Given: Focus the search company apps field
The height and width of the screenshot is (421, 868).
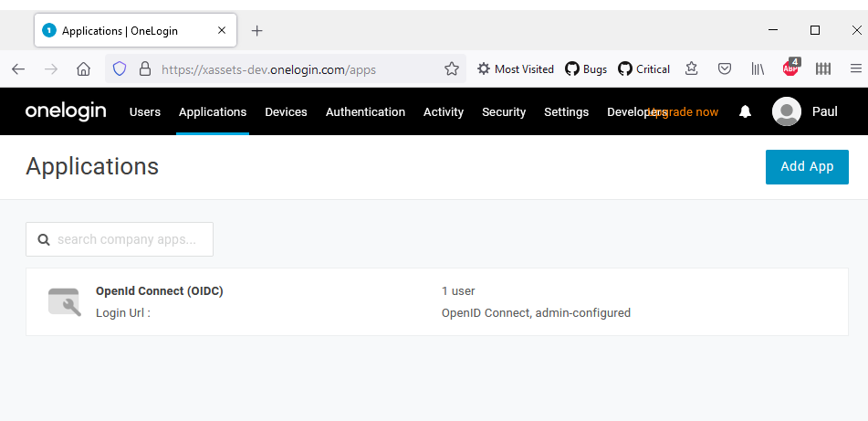Looking at the screenshot, I should (x=120, y=239).
